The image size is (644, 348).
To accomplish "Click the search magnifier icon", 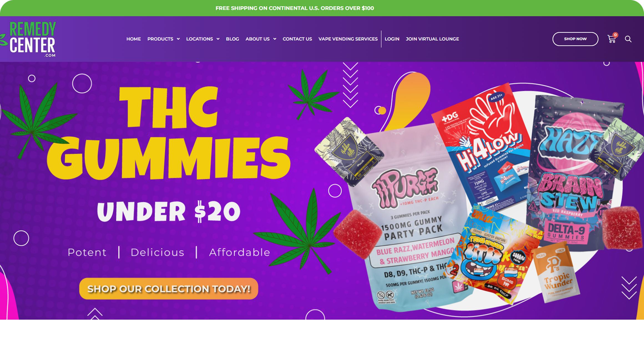I will 628,39.
